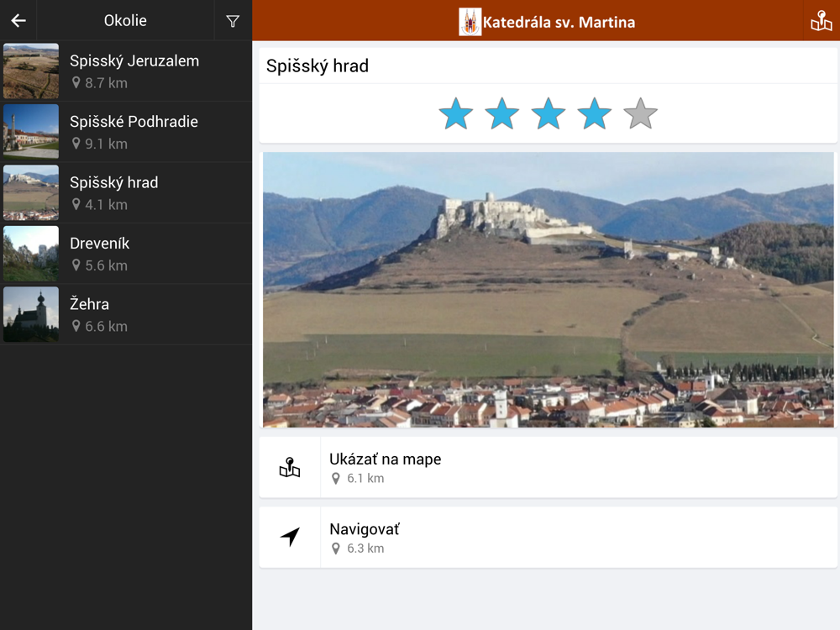
Task: Open the map icon in top-right corner
Action: [821, 21]
